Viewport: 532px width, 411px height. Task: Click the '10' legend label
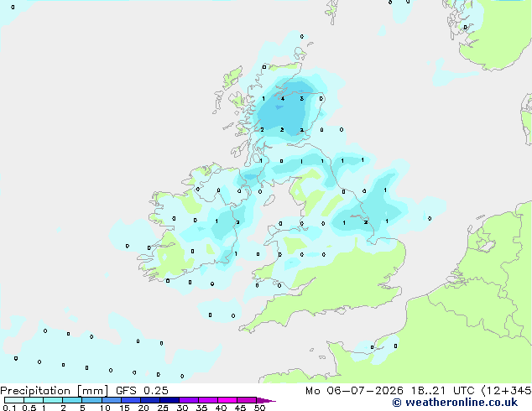(105, 408)
